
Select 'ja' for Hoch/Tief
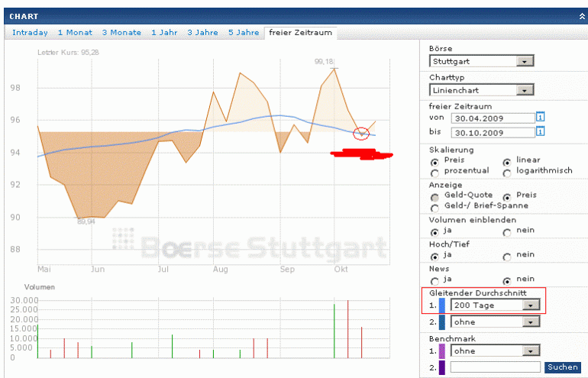pyautogui.click(x=435, y=257)
